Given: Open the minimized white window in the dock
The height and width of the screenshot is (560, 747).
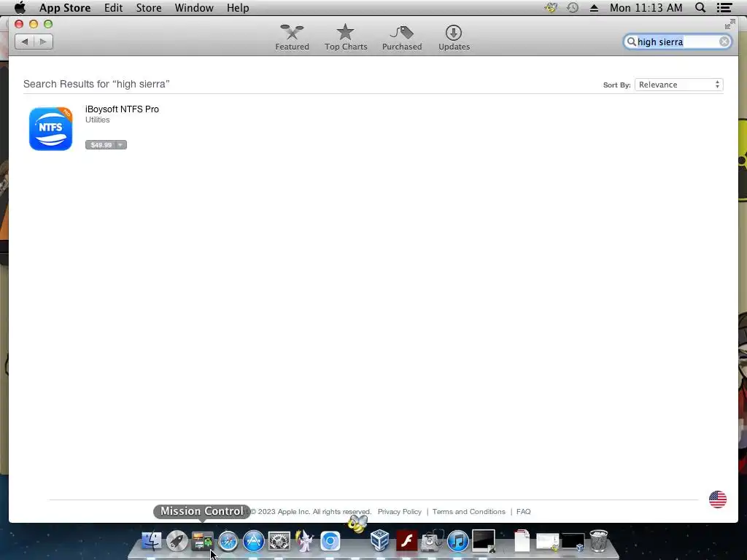Looking at the screenshot, I should pyautogui.click(x=547, y=542).
